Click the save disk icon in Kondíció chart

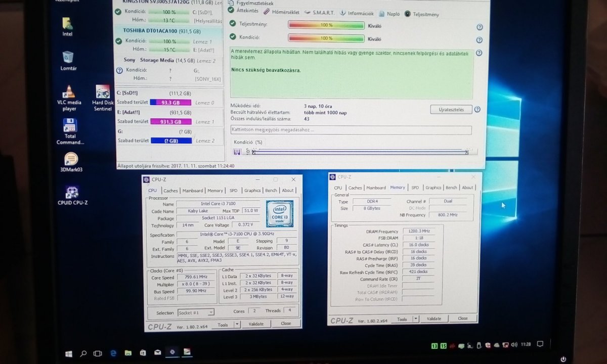pyautogui.click(x=237, y=152)
